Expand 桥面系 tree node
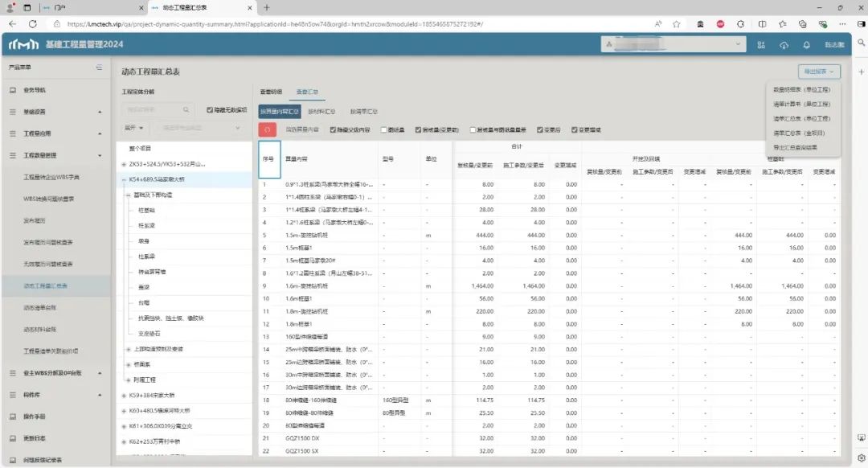The width and height of the screenshot is (868, 468). 128,364
